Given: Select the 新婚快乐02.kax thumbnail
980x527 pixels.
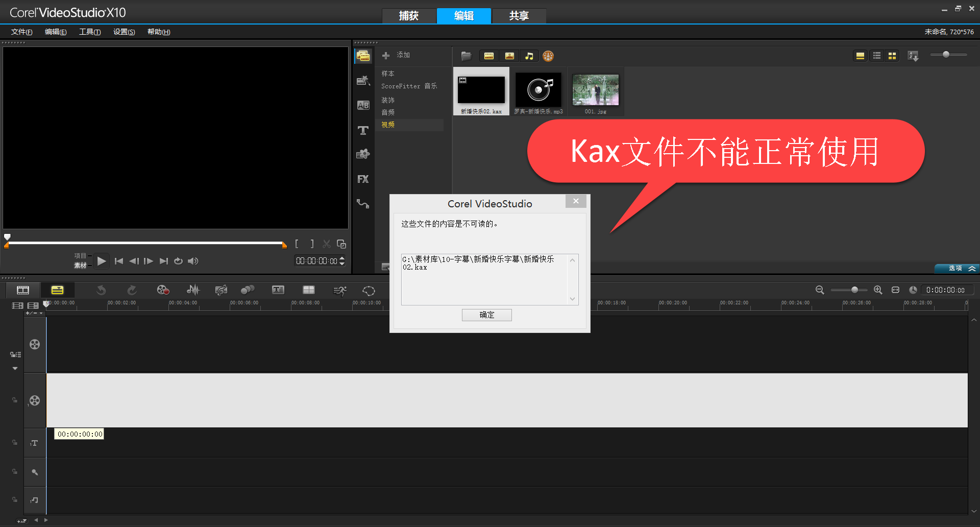Looking at the screenshot, I should point(481,92).
